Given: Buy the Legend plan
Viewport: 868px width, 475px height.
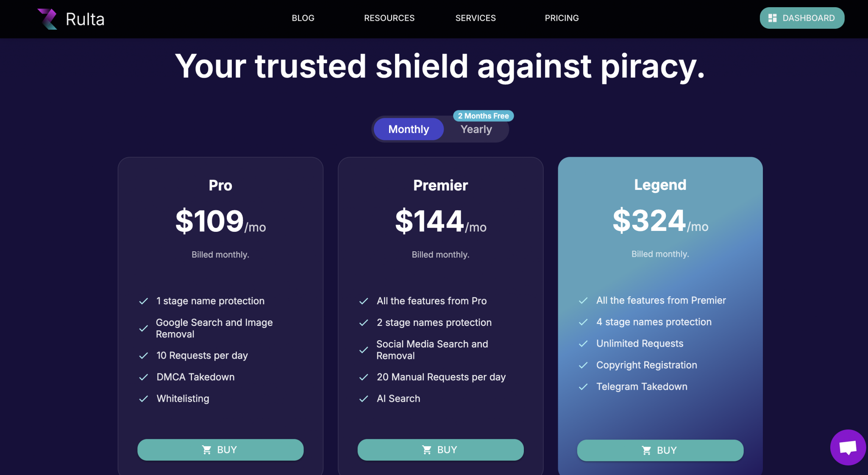Looking at the screenshot, I should coord(660,450).
